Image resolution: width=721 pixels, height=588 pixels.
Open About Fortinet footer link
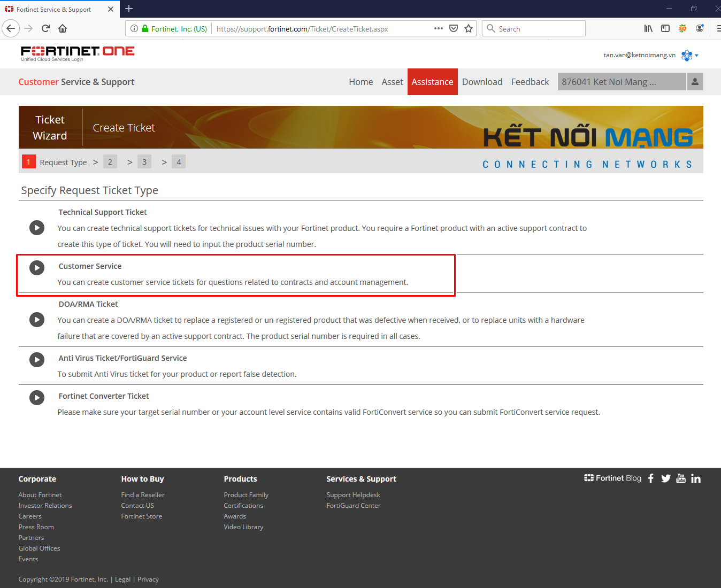click(40, 495)
